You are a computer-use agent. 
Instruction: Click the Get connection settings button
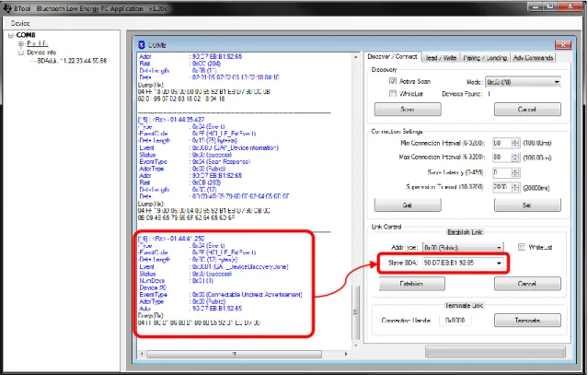coord(408,205)
